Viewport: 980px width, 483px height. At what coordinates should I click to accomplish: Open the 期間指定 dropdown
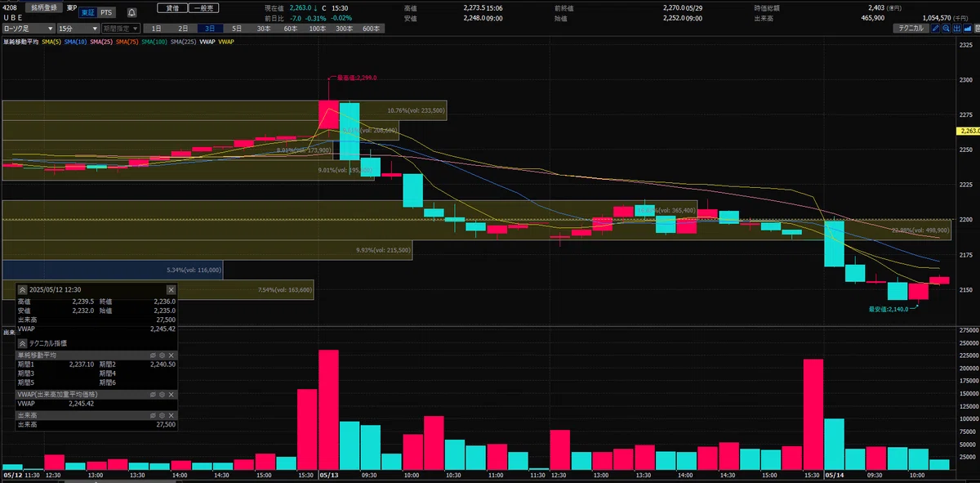119,28
